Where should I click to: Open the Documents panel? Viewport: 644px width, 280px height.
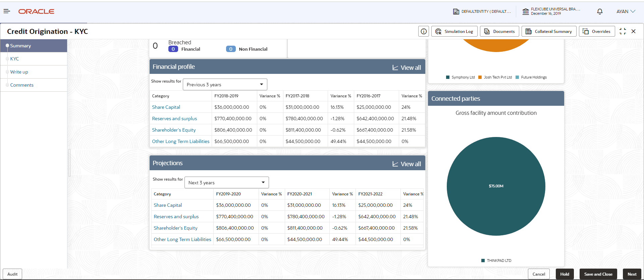499,31
